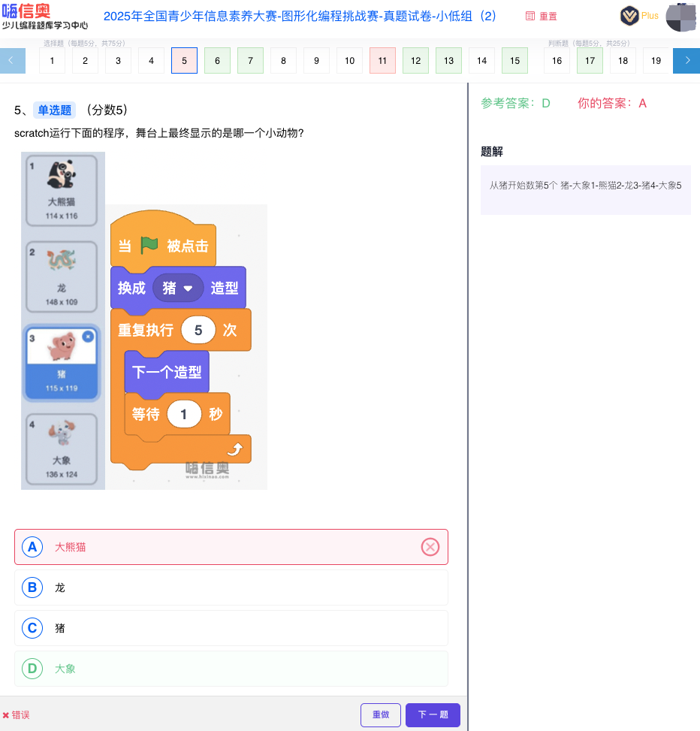The height and width of the screenshot is (731, 700).
Task: Click the wait seconds 1 field
Action: [184, 414]
